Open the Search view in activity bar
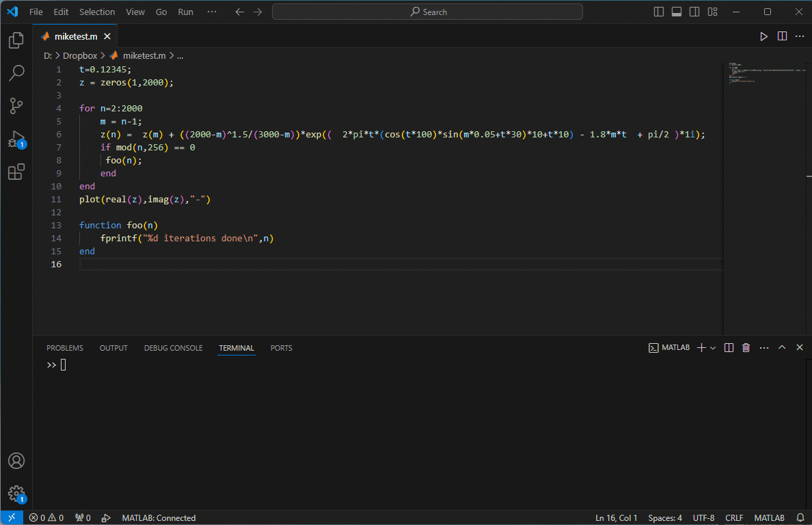This screenshot has height=525, width=812. 16,72
